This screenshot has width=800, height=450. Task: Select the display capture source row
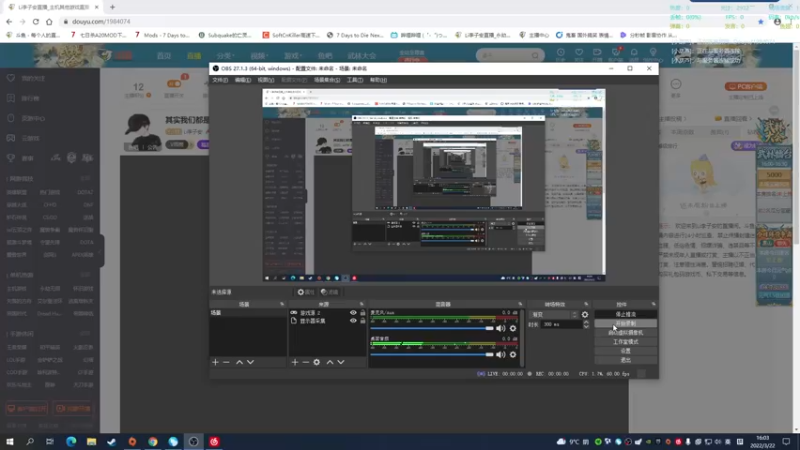328,321
